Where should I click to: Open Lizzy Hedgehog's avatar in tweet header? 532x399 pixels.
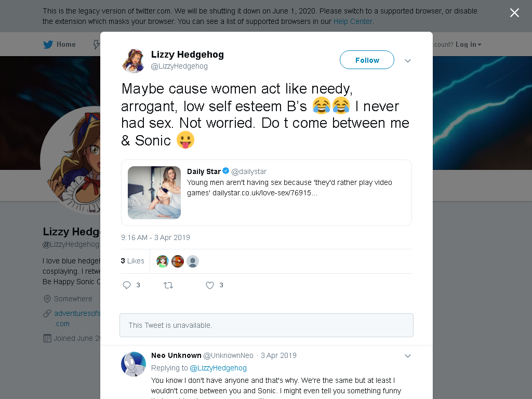click(134, 61)
